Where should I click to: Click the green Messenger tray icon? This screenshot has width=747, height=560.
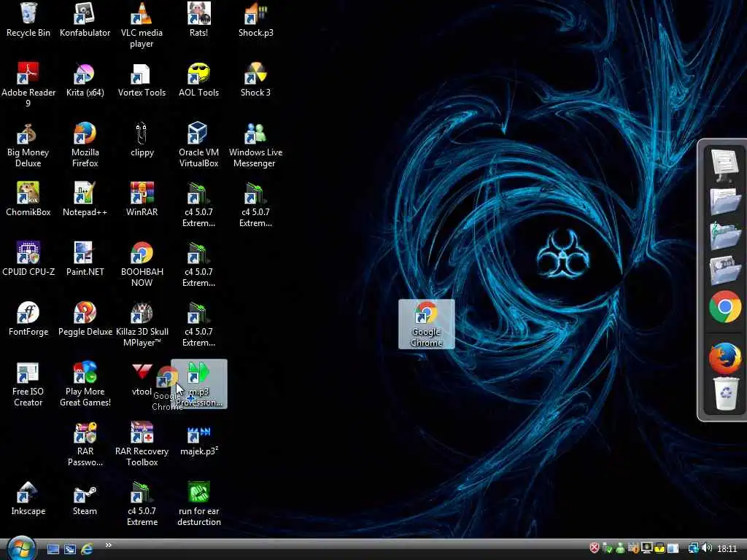click(620, 548)
